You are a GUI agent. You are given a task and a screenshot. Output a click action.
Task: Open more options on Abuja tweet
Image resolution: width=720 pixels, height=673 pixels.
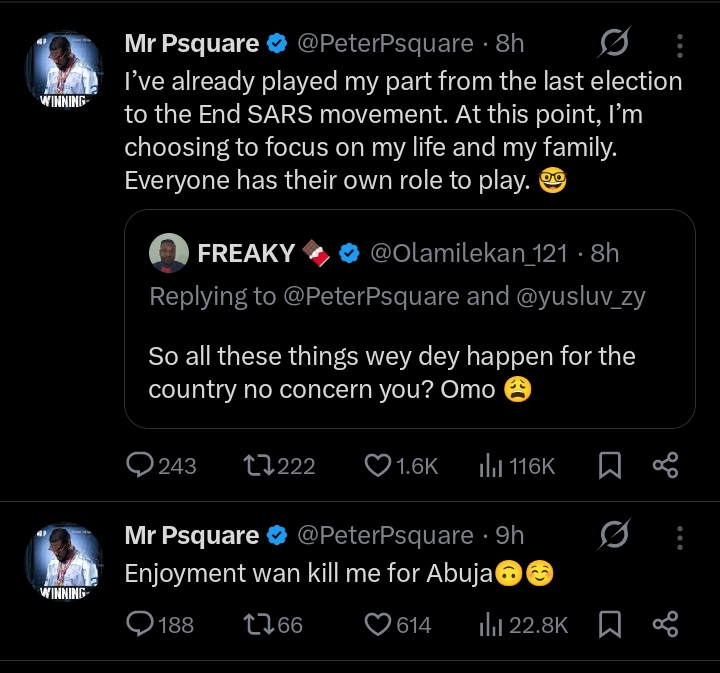click(680, 537)
